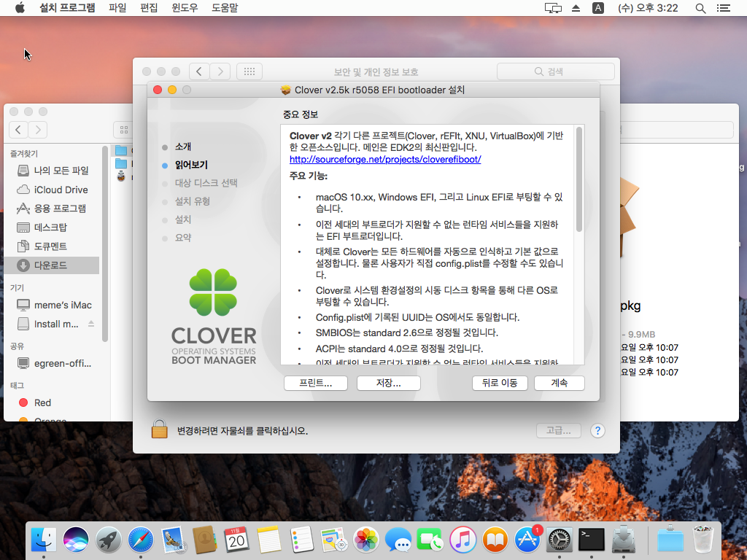Open iBooks from the Dock
Image resolution: width=747 pixels, height=560 pixels.
click(495, 540)
